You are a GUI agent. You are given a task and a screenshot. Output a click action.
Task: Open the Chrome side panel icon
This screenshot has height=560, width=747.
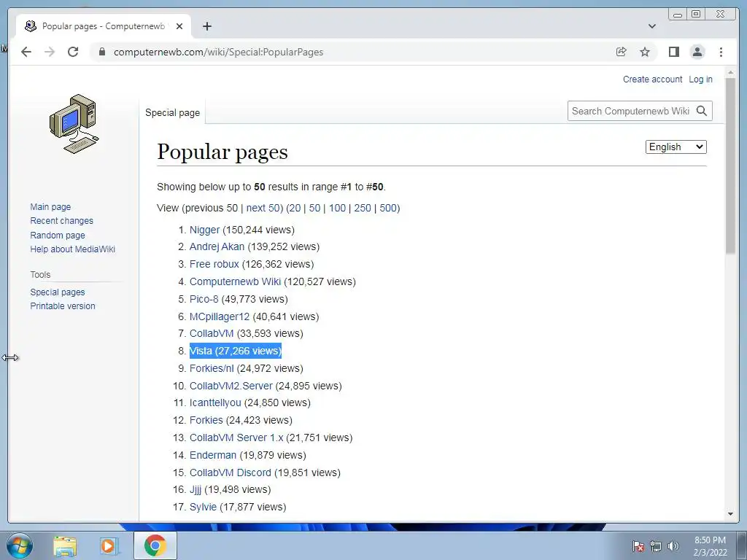[673, 52]
